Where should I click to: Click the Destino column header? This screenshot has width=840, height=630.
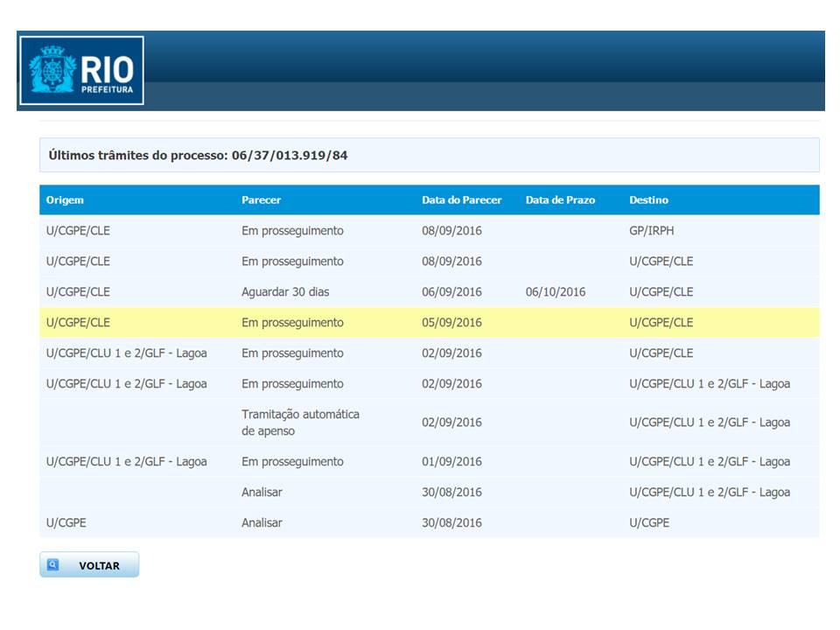(648, 199)
